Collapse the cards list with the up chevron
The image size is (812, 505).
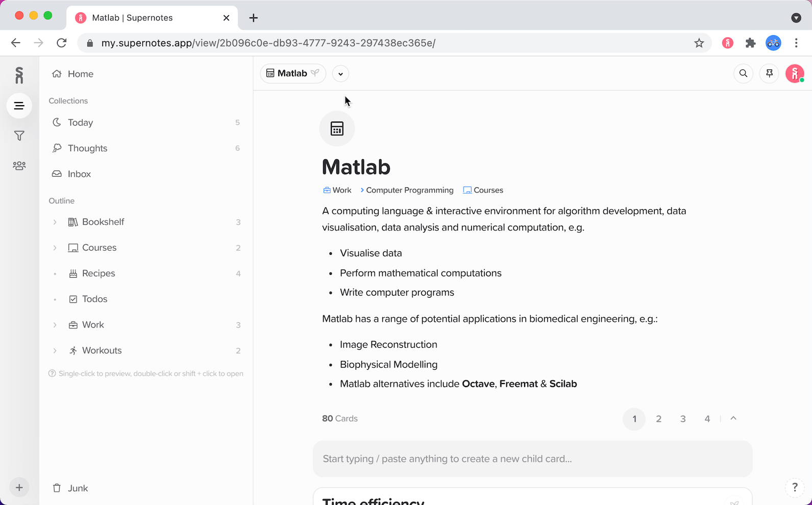pyautogui.click(x=733, y=419)
